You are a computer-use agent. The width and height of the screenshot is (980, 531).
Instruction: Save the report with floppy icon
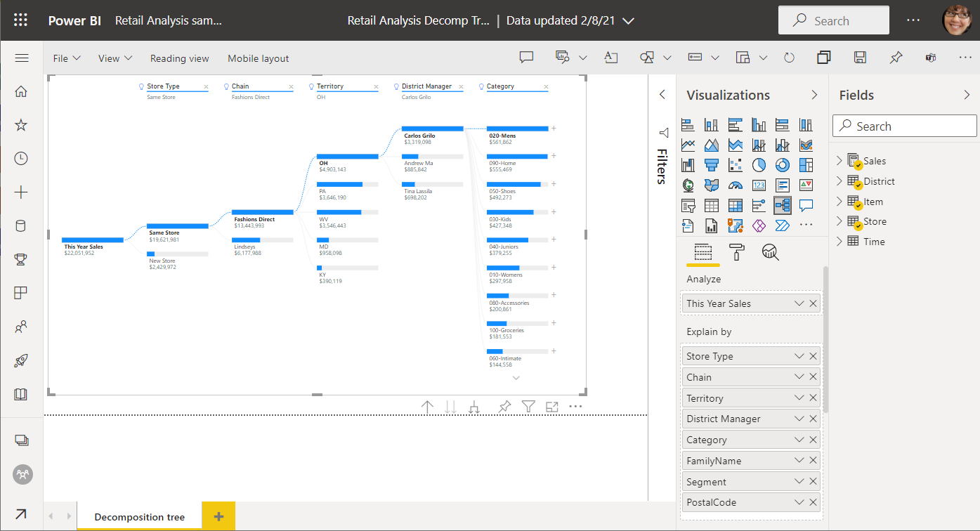[860, 58]
